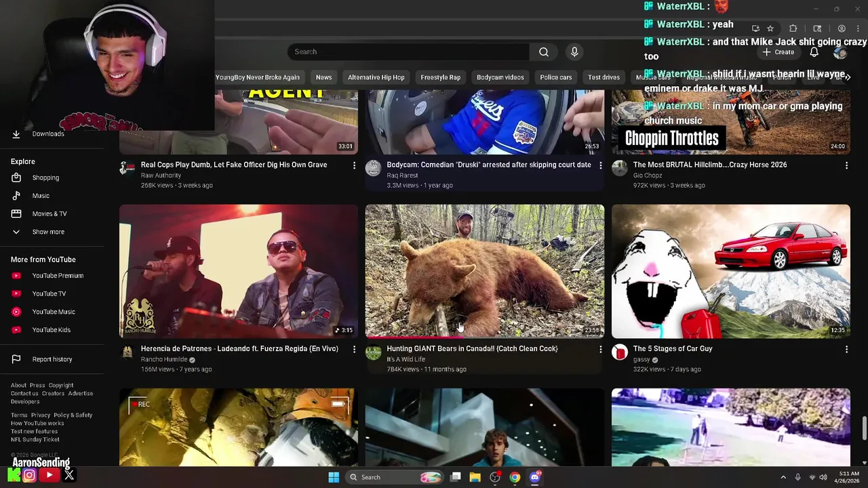868x488 pixels.
Task: Select the Alternative Hip Hop chip
Action: pyautogui.click(x=376, y=77)
